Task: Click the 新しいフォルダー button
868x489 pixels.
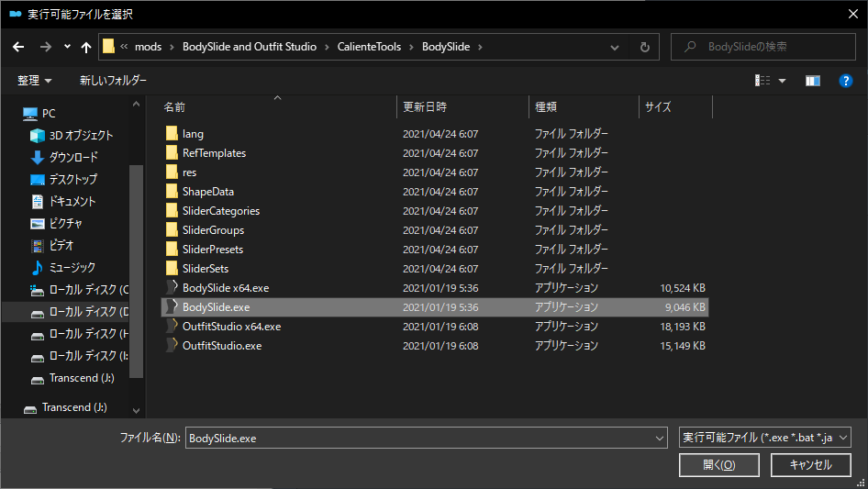Action: (x=113, y=81)
